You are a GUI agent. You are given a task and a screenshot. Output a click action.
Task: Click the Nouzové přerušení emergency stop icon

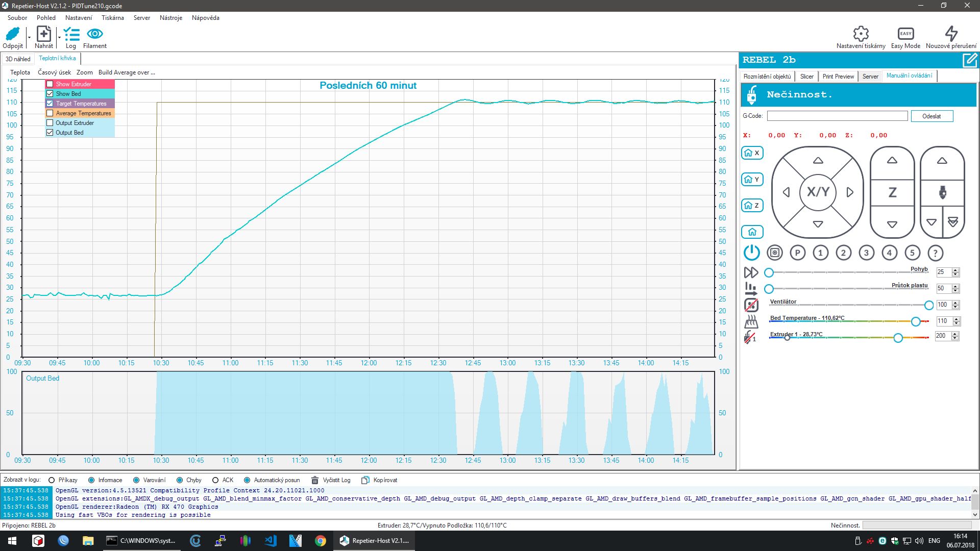[x=951, y=34]
